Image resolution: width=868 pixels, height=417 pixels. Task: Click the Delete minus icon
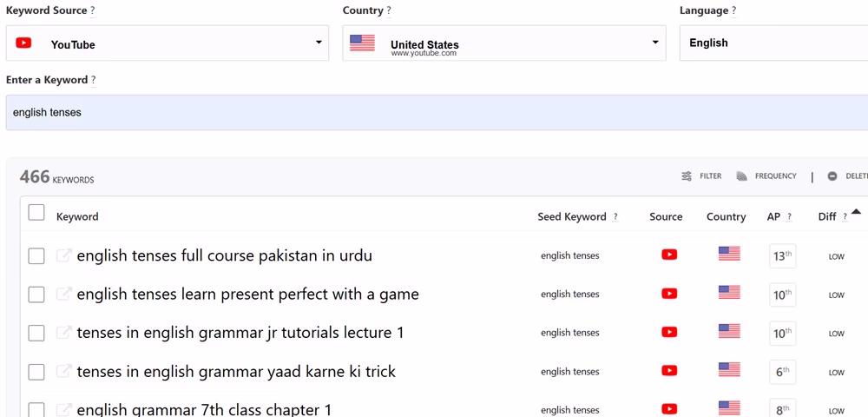832,176
